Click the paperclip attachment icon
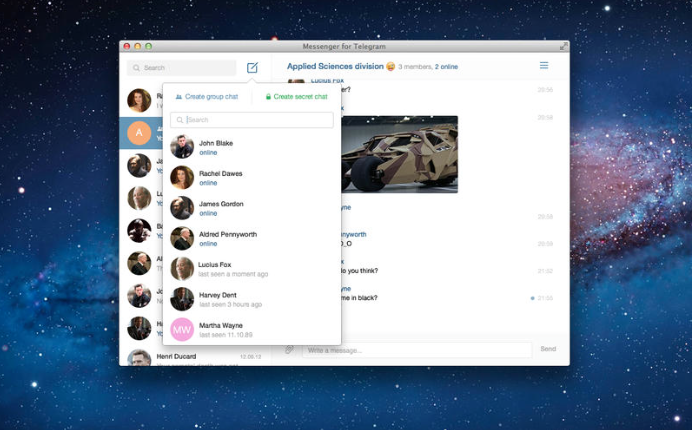The height and width of the screenshot is (430, 692). [289, 350]
